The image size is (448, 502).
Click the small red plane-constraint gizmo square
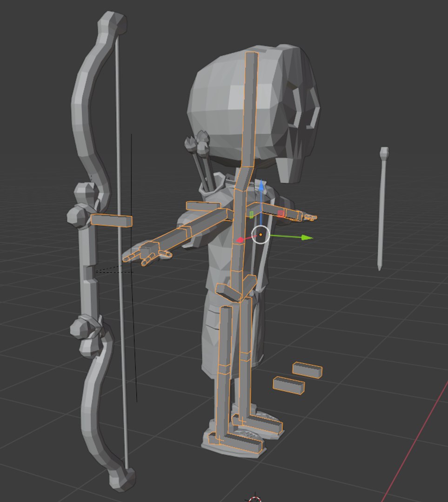(281, 214)
